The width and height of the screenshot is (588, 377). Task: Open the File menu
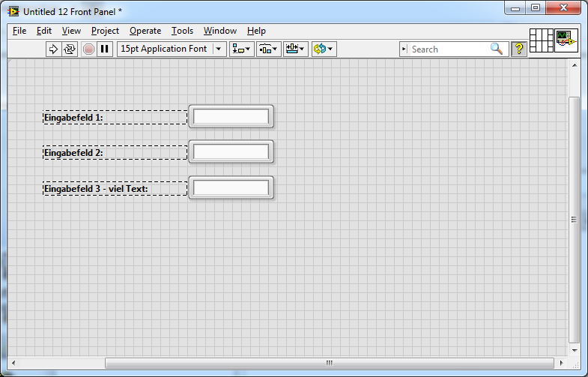tap(19, 31)
